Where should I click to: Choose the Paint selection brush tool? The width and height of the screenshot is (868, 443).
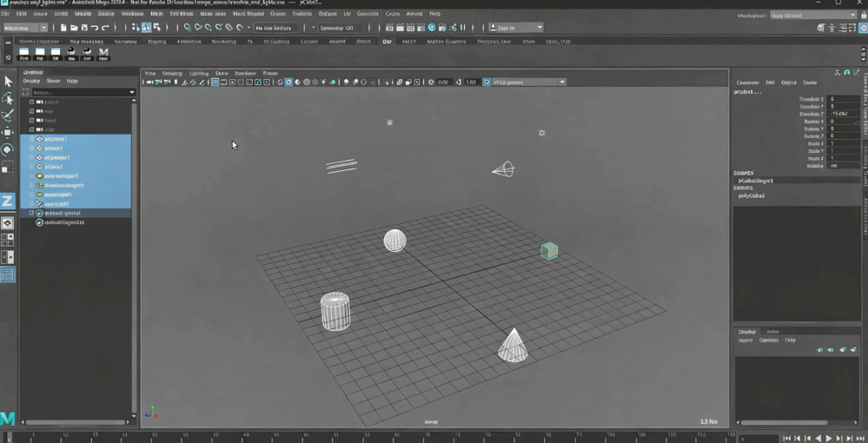click(x=8, y=116)
